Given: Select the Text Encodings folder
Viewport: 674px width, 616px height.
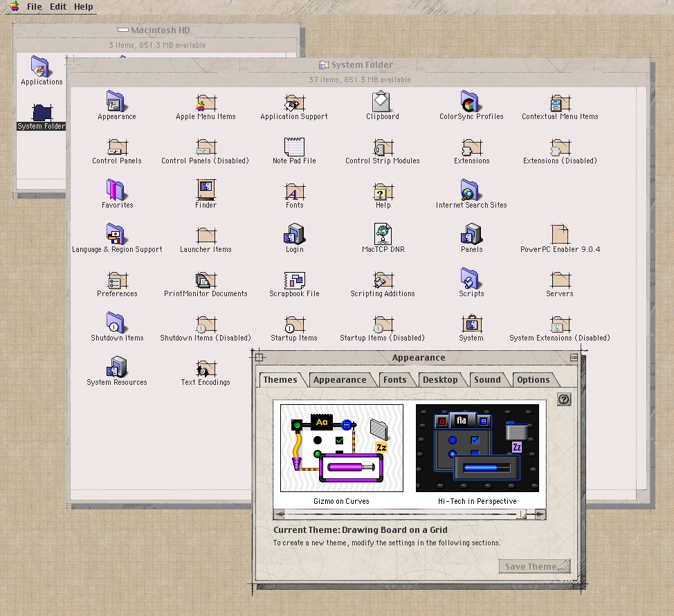Looking at the screenshot, I should click(206, 368).
